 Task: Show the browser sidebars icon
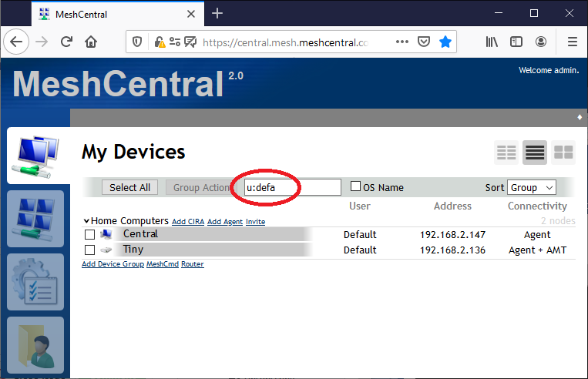point(516,42)
